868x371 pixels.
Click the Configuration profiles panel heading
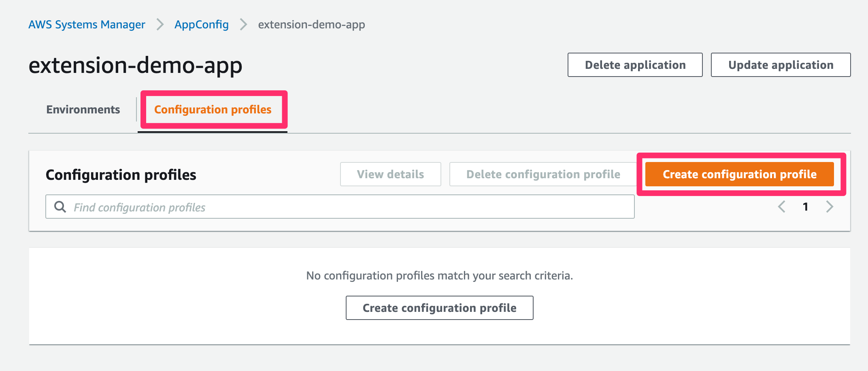pyautogui.click(x=121, y=175)
